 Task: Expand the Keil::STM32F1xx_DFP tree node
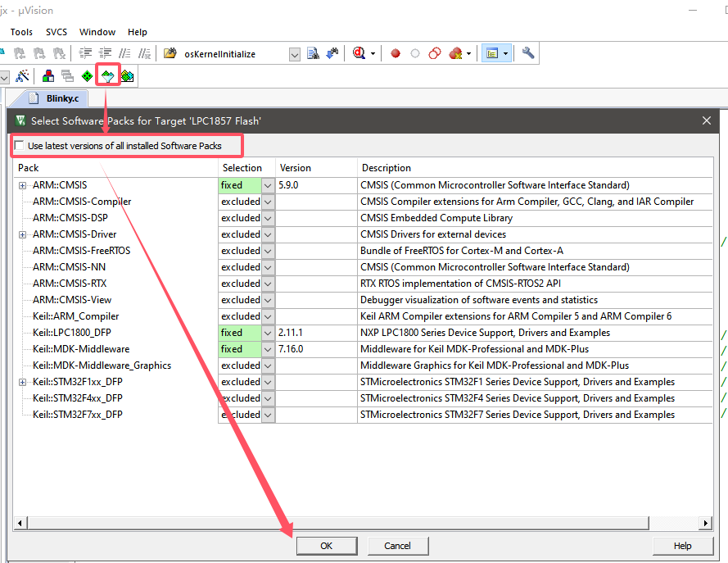click(x=23, y=382)
